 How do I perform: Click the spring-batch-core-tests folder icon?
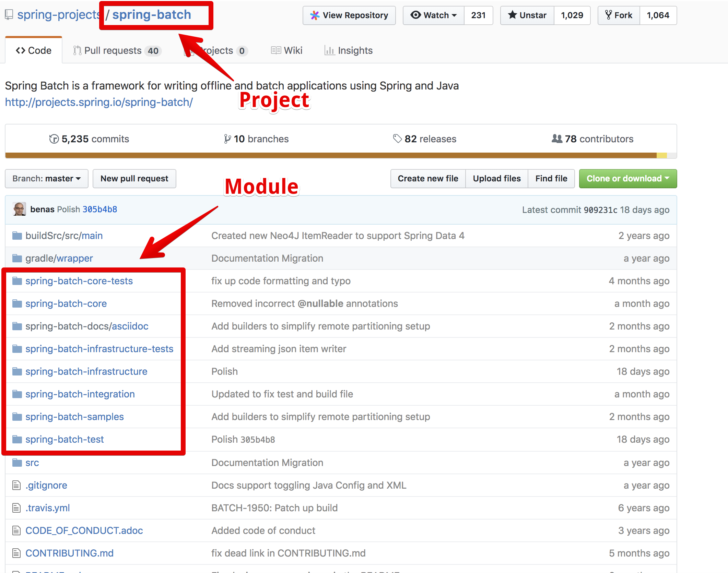(x=17, y=281)
